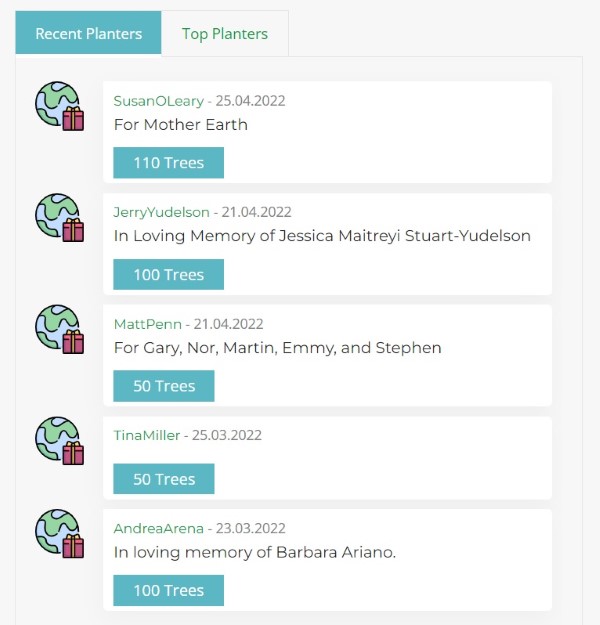Open SusanOLeary's profile link
The height and width of the screenshot is (625, 600).
point(159,101)
